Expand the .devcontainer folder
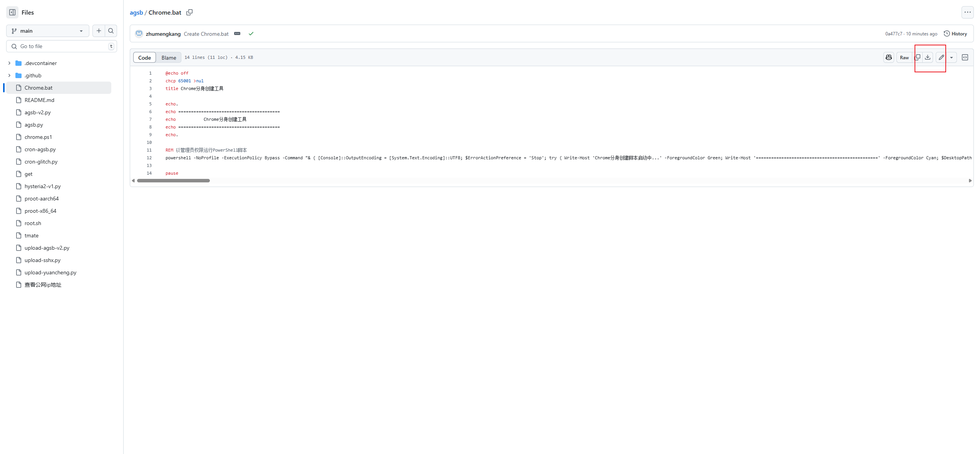The height and width of the screenshot is (454, 980). click(9, 63)
